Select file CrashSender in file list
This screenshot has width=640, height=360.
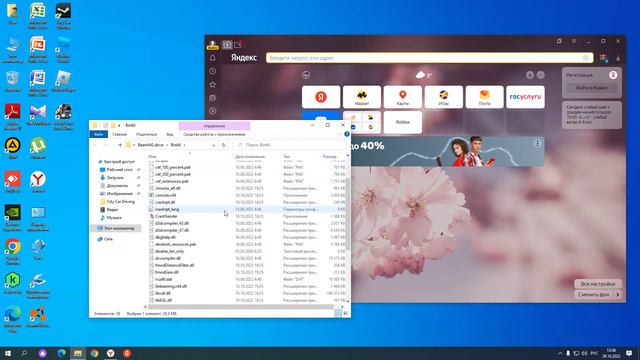point(166,216)
